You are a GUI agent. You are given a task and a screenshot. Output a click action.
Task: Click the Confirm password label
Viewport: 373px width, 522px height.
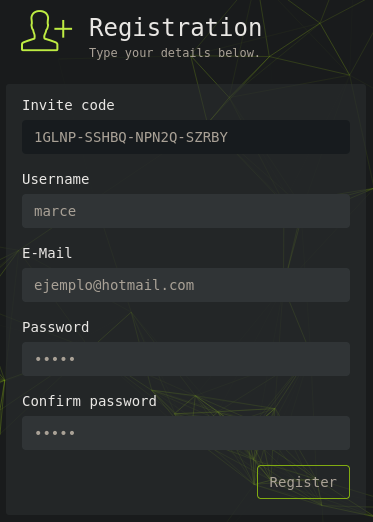pos(89,401)
